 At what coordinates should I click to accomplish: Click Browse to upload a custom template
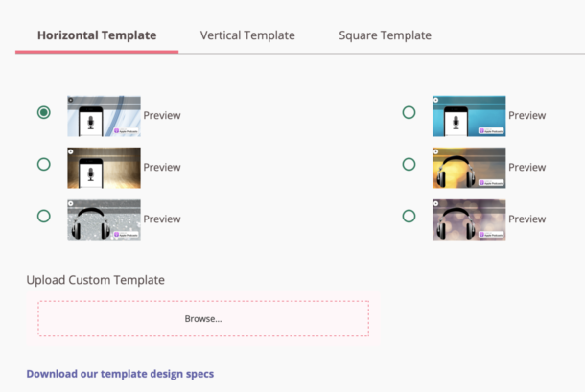click(x=203, y=318)
